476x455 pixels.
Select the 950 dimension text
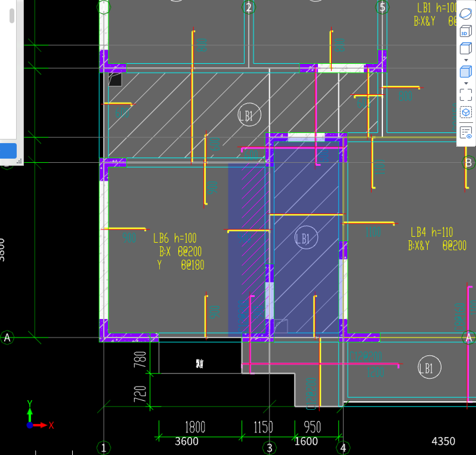[x=312, y=427]
